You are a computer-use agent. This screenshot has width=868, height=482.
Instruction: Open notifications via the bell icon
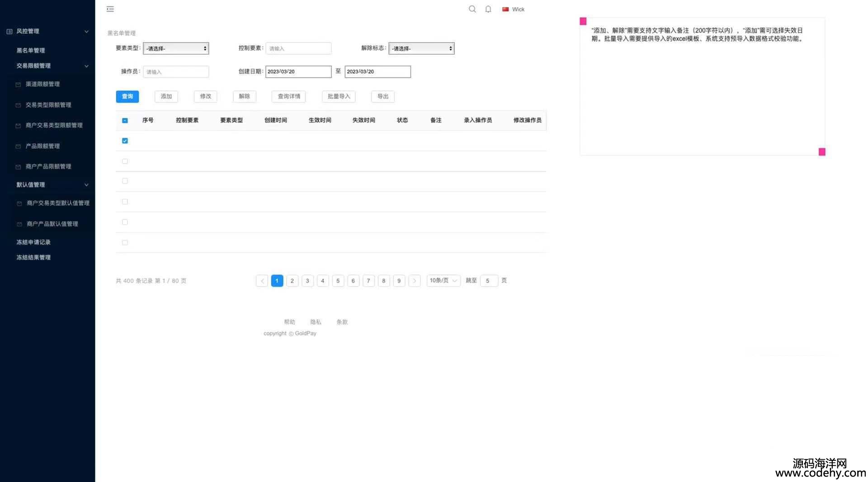click(x=488, y=9)
